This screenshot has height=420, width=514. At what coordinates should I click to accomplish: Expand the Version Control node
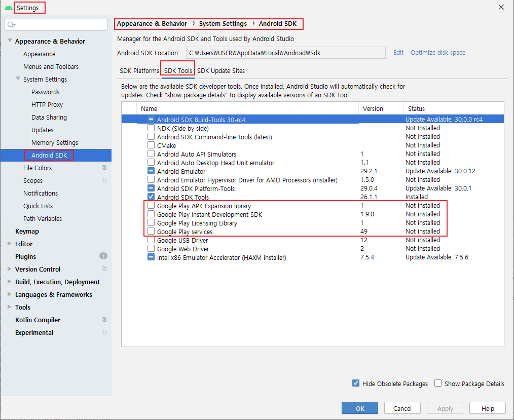10,269
